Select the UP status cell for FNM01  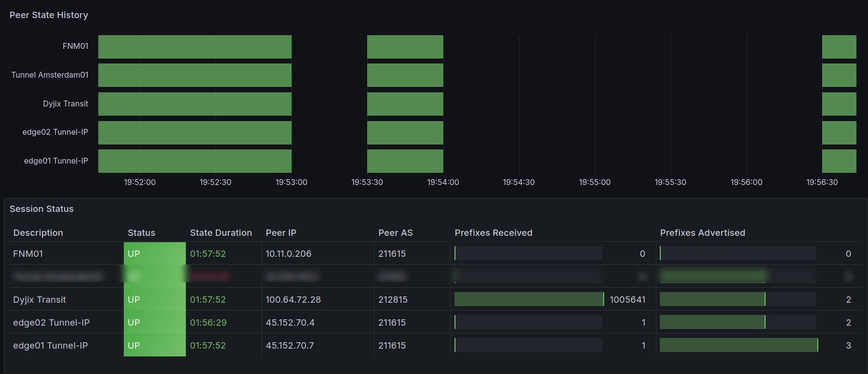point(154,254)
